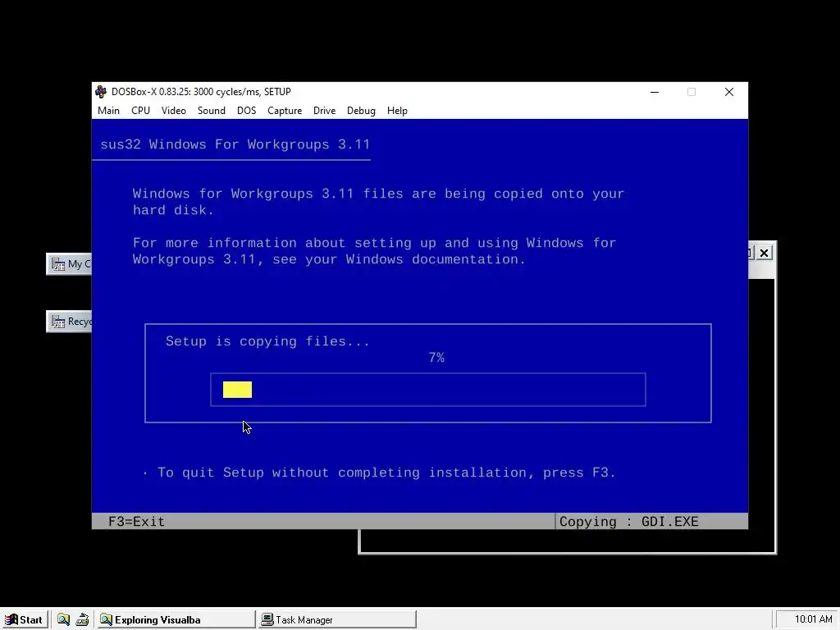The image size is (840, 630).
Task: Close the window behind DOSBox-X
Action: point(765,253)
